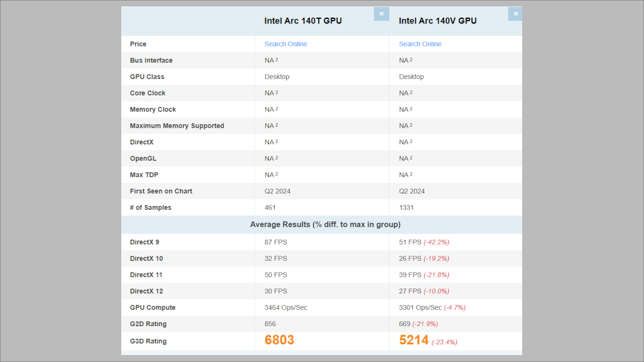Open Search Online for Intel Arc 140T pricing

tap(286, 44)
